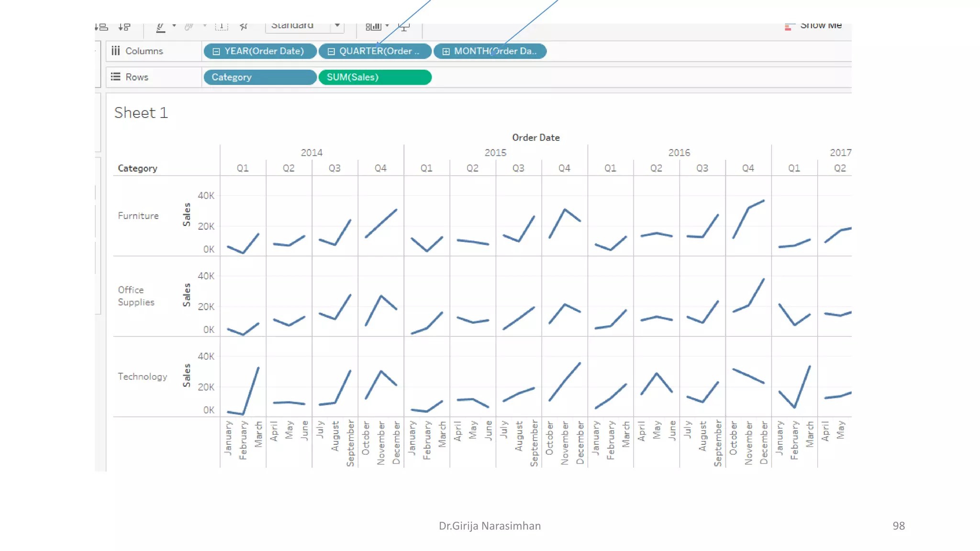Viewport: 980px width, 551px height.
Task: Click the highlight pen toolbar icon
Action: point(161,28)
